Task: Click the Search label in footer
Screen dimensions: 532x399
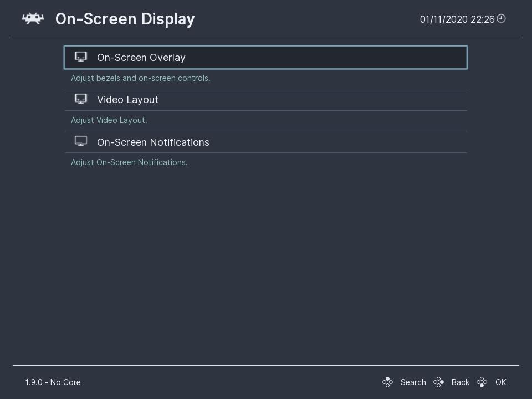Action: pos(413,382)
